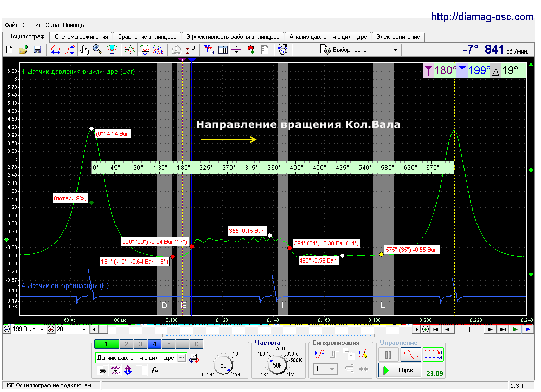
Task: Jump to first frame button
Action: click(435, 329)
